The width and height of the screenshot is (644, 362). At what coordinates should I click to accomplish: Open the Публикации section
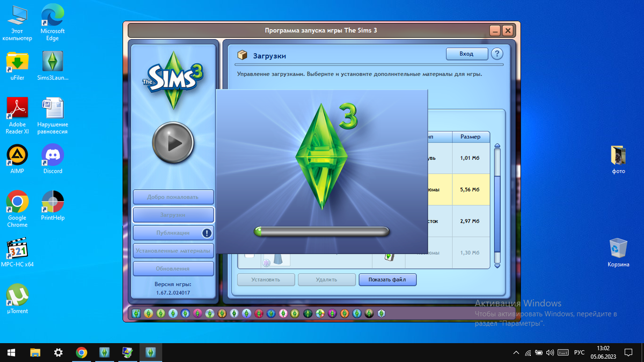tap(173, 233)
